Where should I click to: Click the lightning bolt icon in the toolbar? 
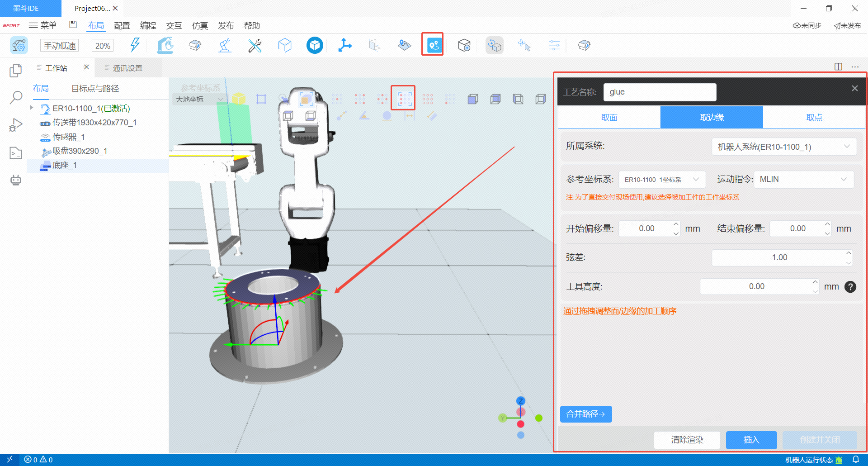tap(135, 45)
